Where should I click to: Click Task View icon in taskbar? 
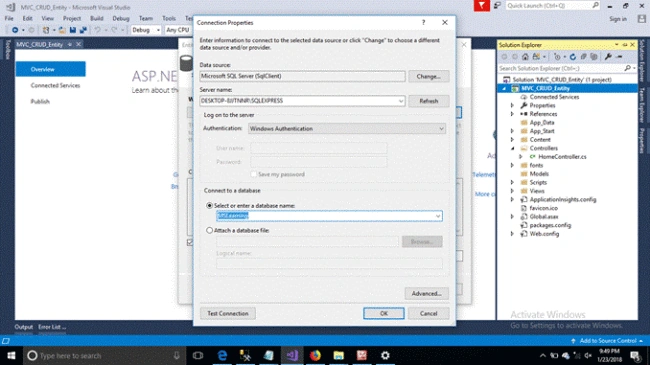198,355
